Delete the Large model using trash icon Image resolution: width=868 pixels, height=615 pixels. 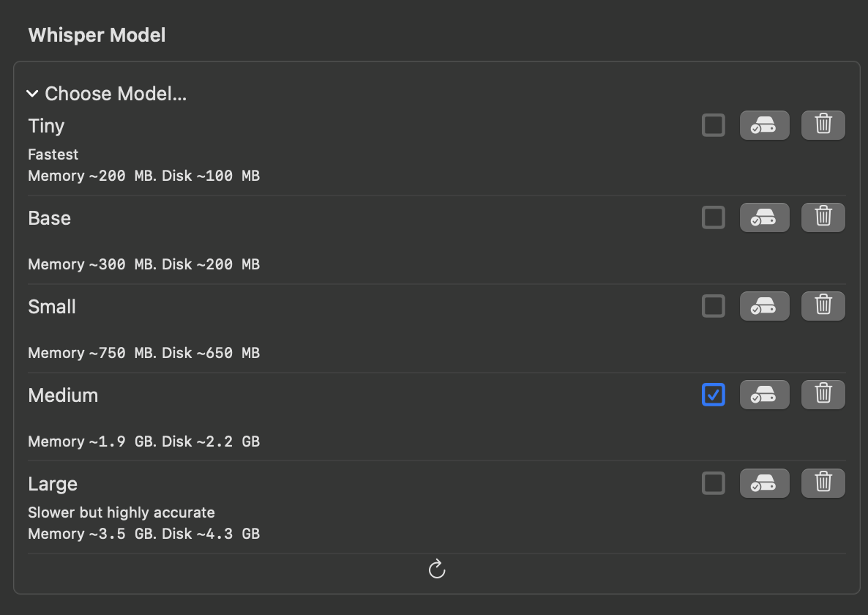[x=823, y=483]
